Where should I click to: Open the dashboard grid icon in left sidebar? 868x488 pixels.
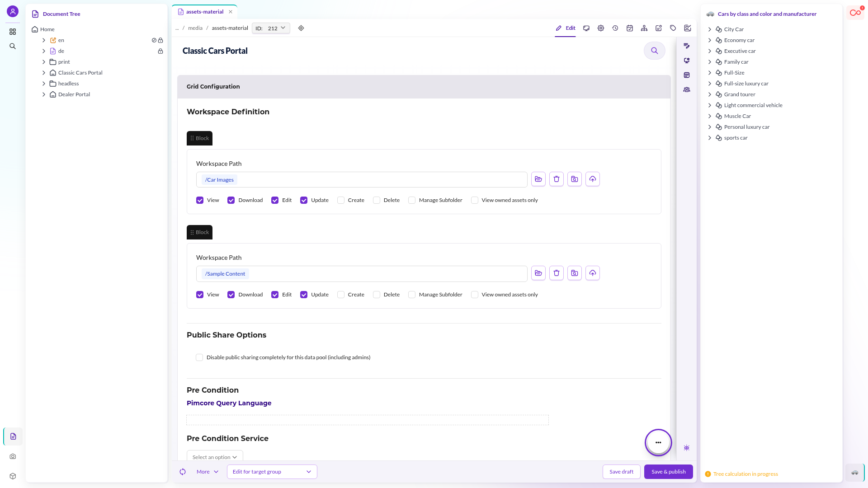click(13, 32)
